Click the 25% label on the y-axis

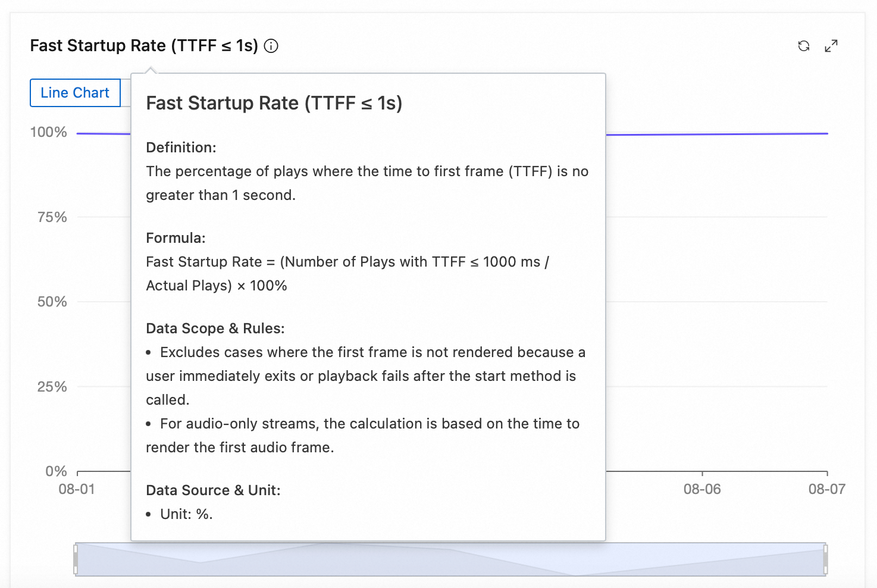52,387
